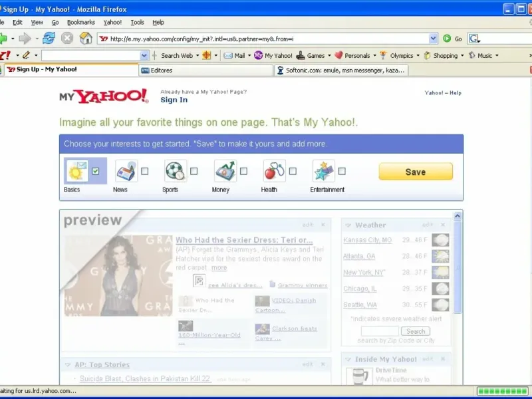Click the Sign In link
Screen dimensions: 532x399
pos(174,100)
